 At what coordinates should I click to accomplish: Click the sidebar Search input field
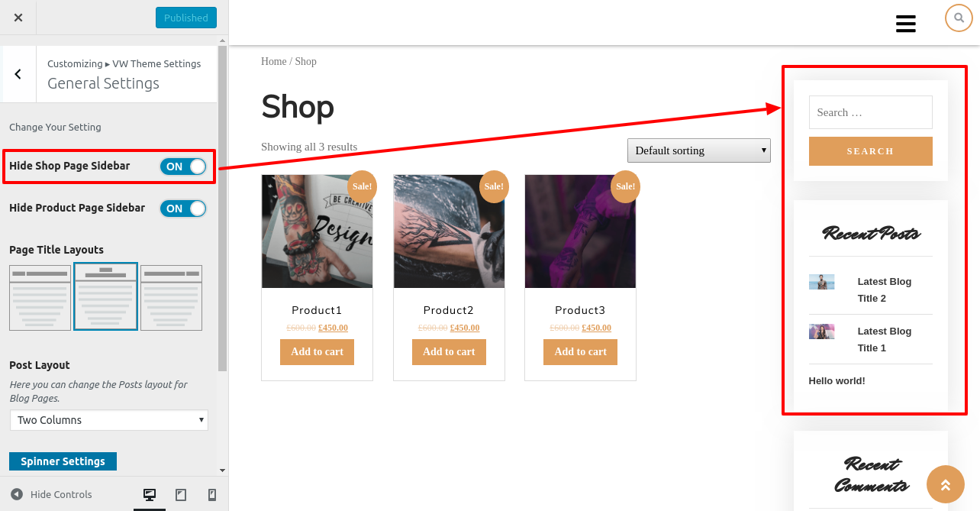871,112
